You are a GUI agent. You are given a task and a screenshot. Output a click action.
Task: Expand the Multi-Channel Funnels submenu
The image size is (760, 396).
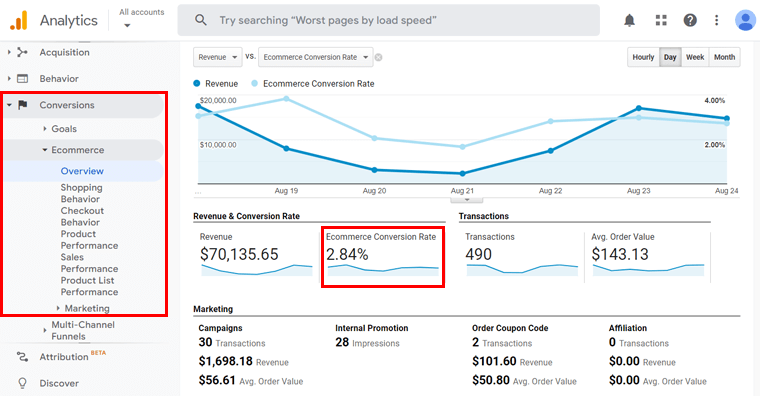click(x=45, y=331)
